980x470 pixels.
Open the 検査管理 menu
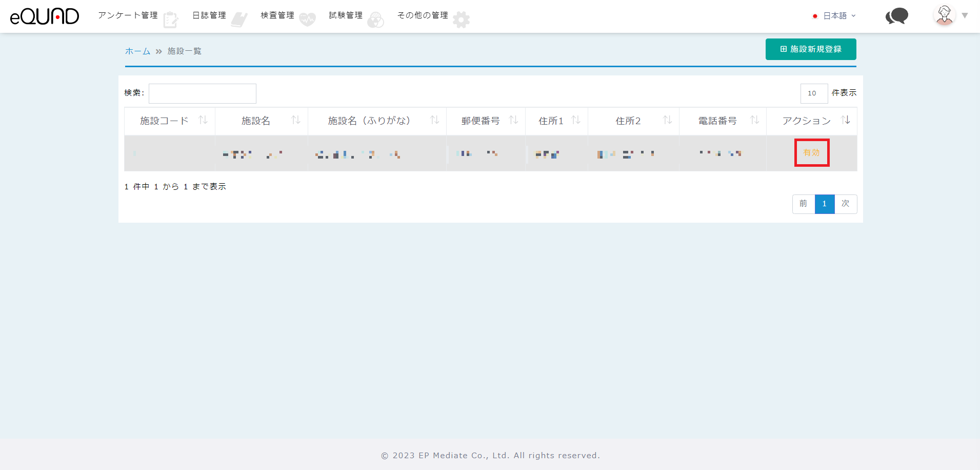[277, 15]
